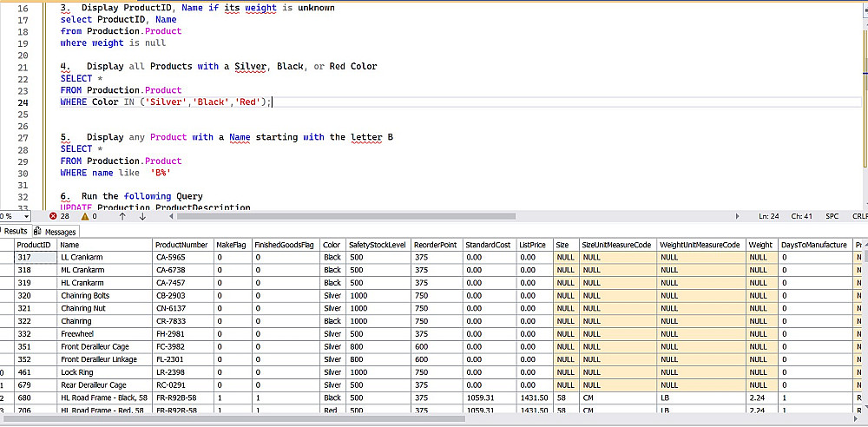Place cursor at end of line 24
Screen dimensions: 868x427
(273, 102)
